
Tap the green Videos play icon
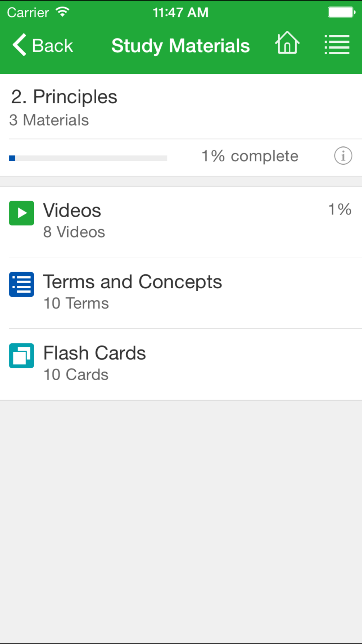21,213
